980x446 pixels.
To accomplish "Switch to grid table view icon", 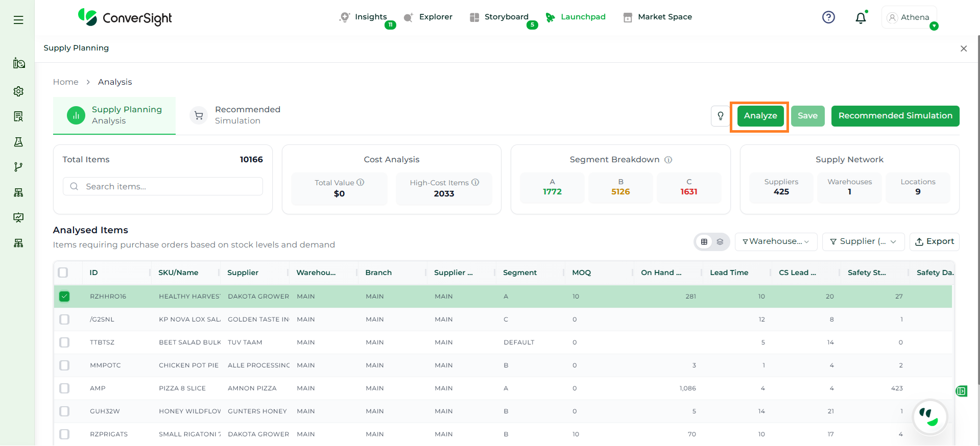I will tap(704, 242).
